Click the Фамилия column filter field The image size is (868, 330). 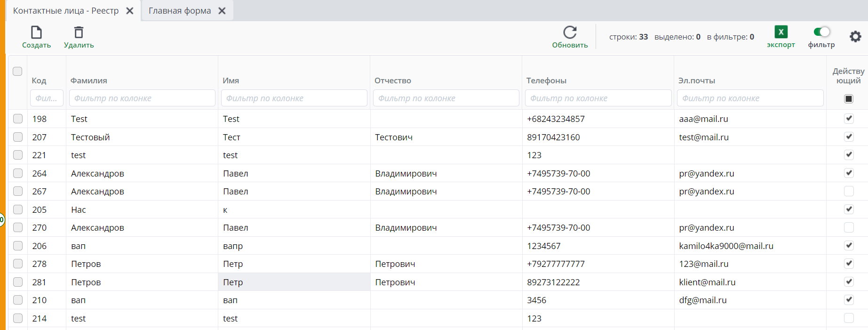point(142,98)
